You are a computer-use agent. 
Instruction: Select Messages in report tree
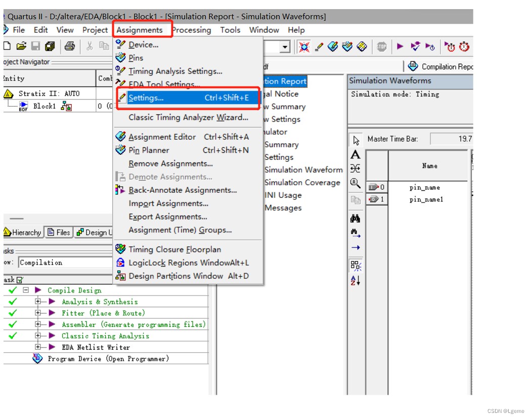pos(283,208)
